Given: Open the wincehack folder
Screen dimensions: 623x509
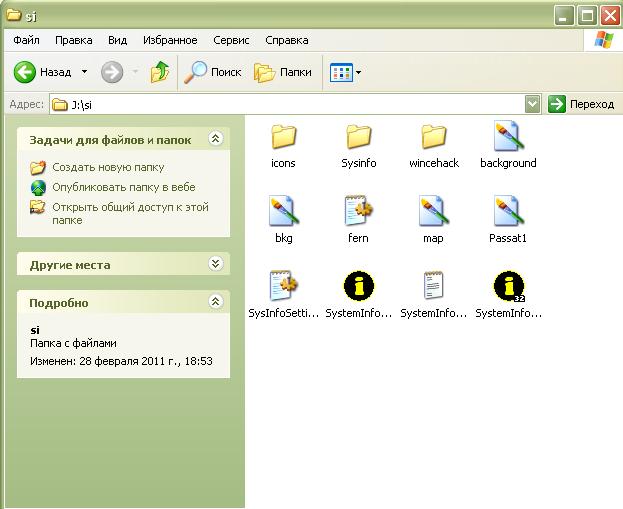Looking at the screenshot, I should (x=433, y=146).
